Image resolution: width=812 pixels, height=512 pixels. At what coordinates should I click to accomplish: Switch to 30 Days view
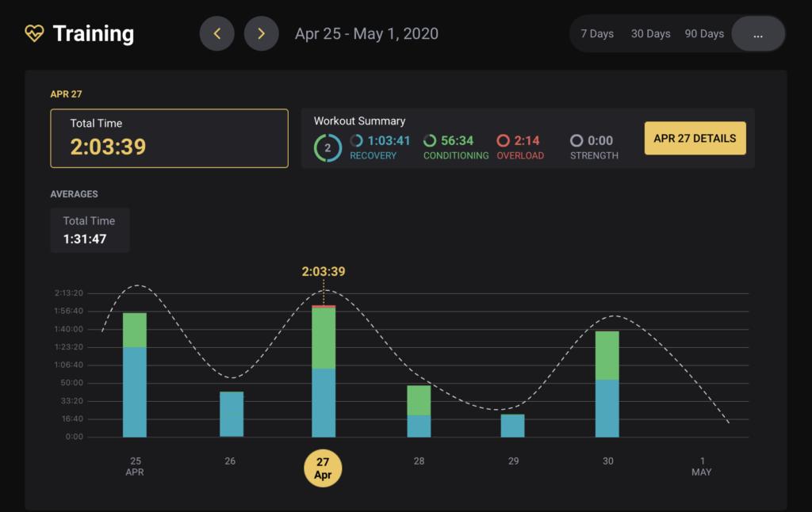(x=650, y=34)
